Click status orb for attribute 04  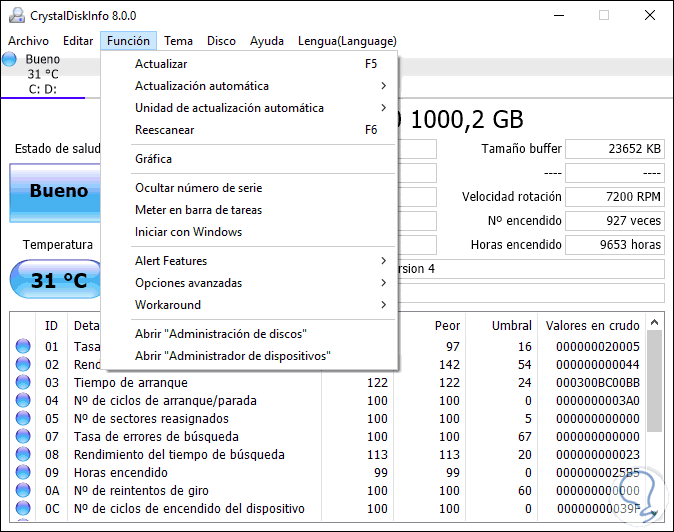tap(23, 400)
